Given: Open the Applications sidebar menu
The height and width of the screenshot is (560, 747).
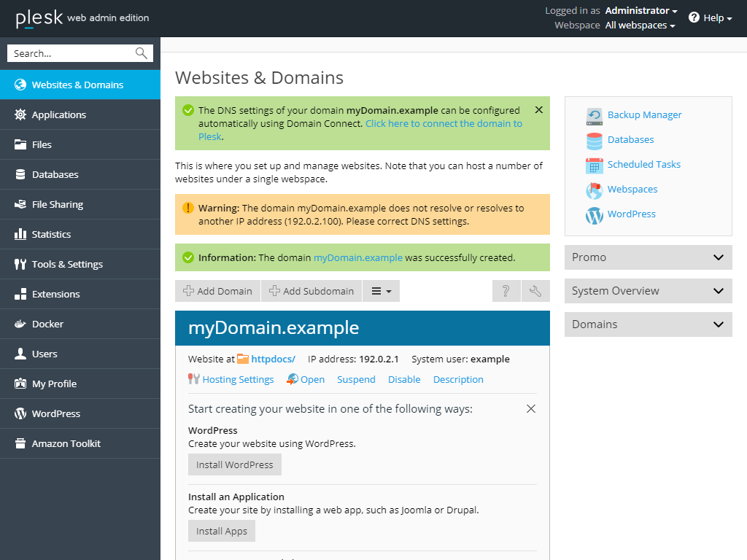Looking at the screenshot, I should [22, 114].
